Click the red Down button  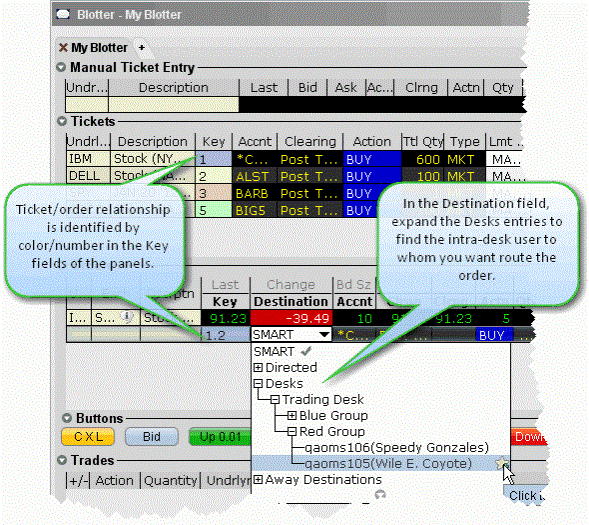click(x=529, y=437)
